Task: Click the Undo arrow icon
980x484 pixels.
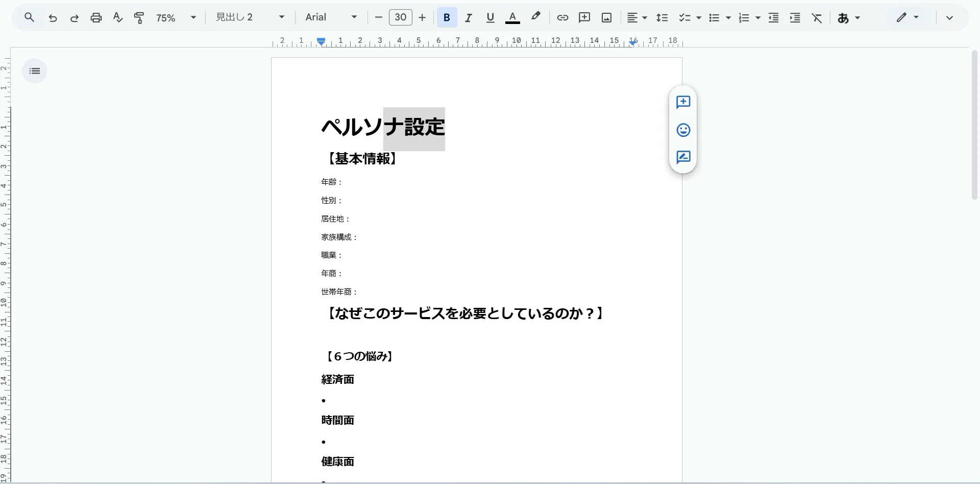Action: click(x=53, y=18)
